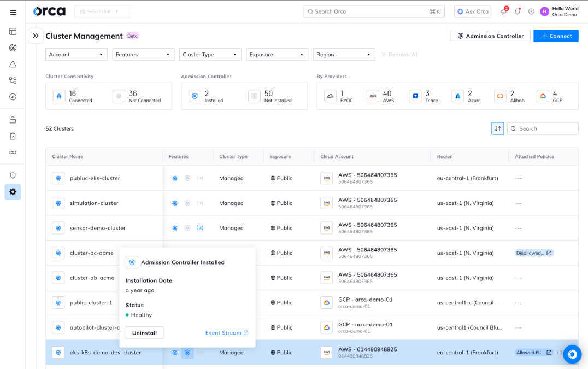Screen dimensions: 588x369
Task: Expand the side panel with the double-chevron button
Action: tap(36, 36)
